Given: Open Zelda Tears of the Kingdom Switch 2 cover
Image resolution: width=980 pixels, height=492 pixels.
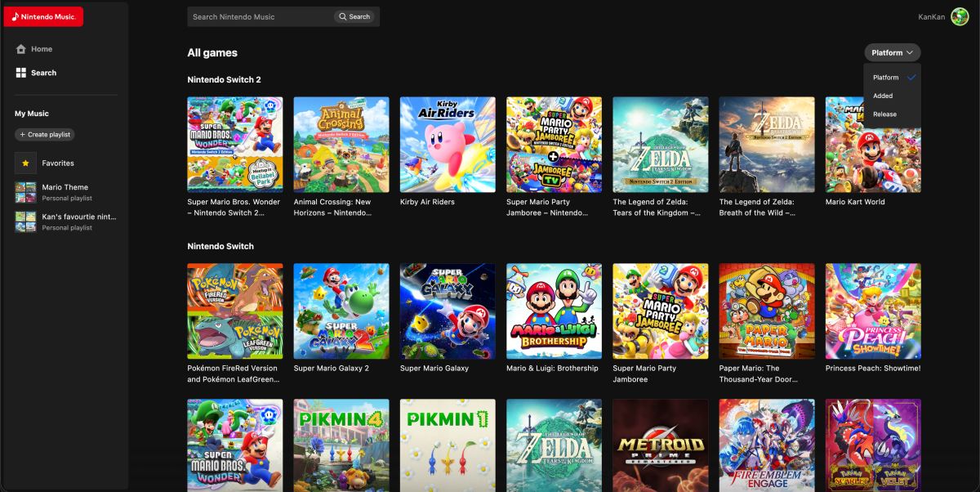Looking at the screenshot, I should pyautogui.click(x=661, y=145).
